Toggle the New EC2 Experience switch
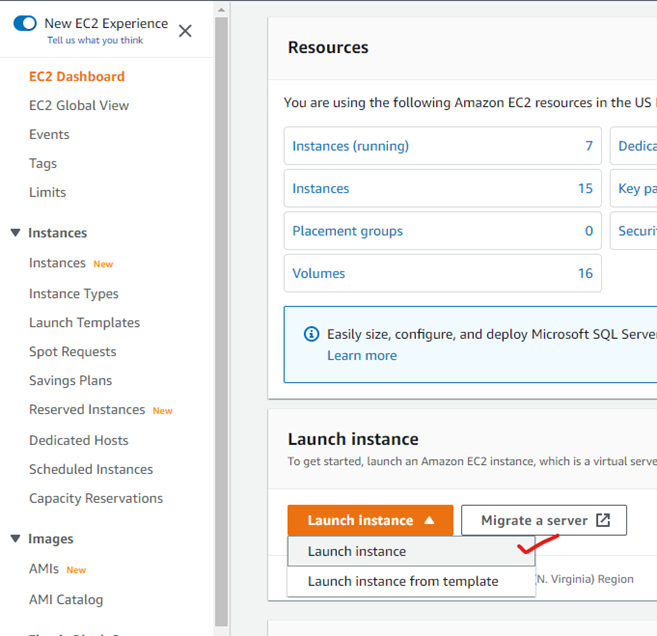The height and width of the screenshot is (636, 657). tap(25, 23)
